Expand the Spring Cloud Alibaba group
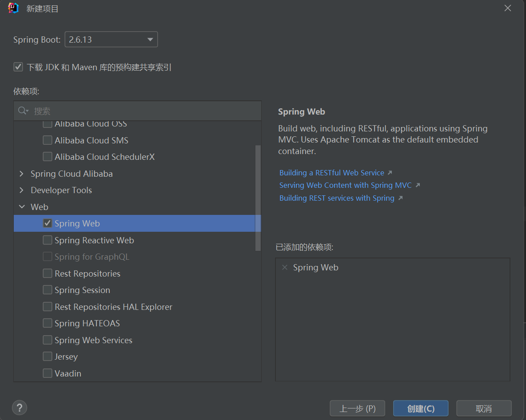This screenshot has height=420, width=526. pos(22,174)
